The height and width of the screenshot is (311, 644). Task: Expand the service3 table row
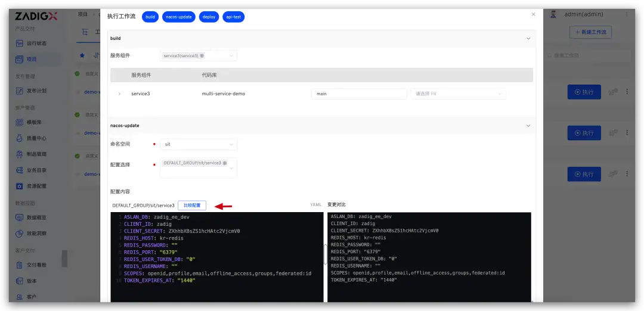tap(119, 94)
